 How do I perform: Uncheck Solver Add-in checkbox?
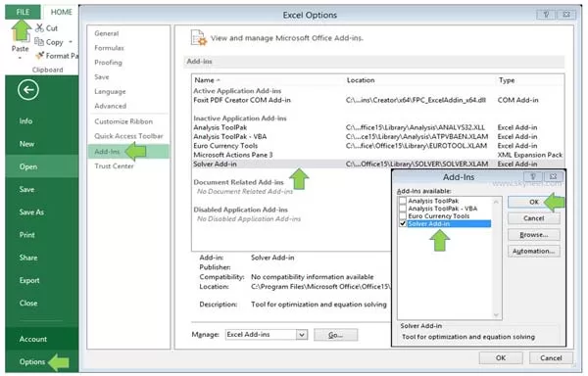point(403,223)
